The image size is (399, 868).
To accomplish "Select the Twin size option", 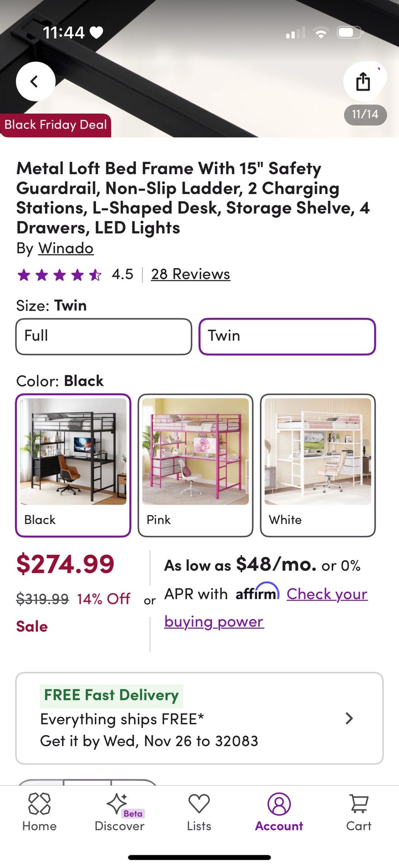I will (287, 336).
